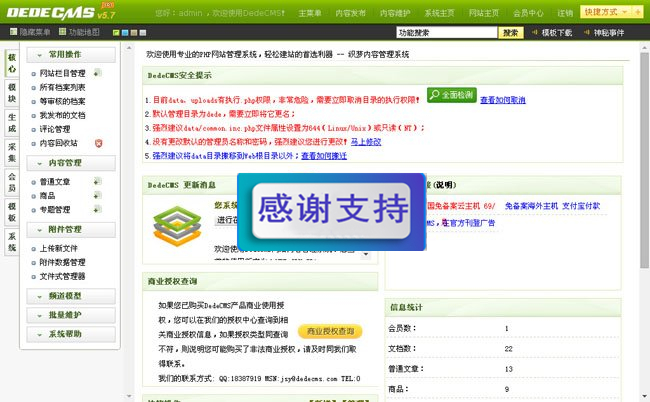The image size is (650, 402).
Task: Click the shield icon next to 内容回收站
Action: click(98, 143)
